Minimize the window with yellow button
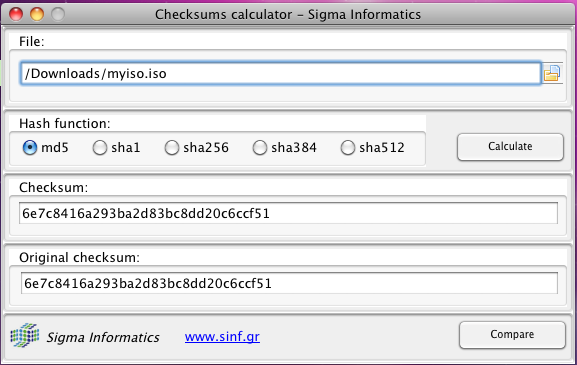This screenshot has width=577, height=365. point(37,14)
